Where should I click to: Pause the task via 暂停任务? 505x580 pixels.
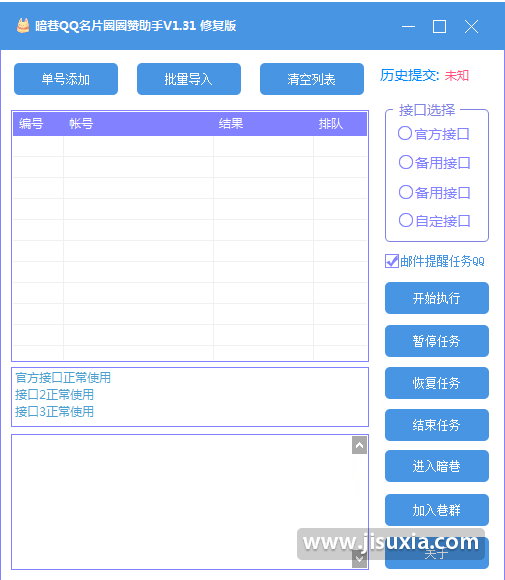[437, 341]
